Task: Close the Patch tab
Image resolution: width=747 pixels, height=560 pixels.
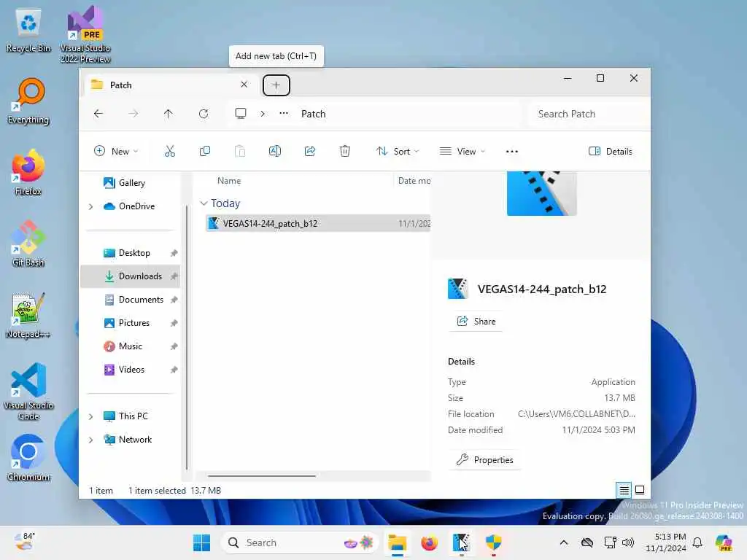Action: (x=244, y=85)
